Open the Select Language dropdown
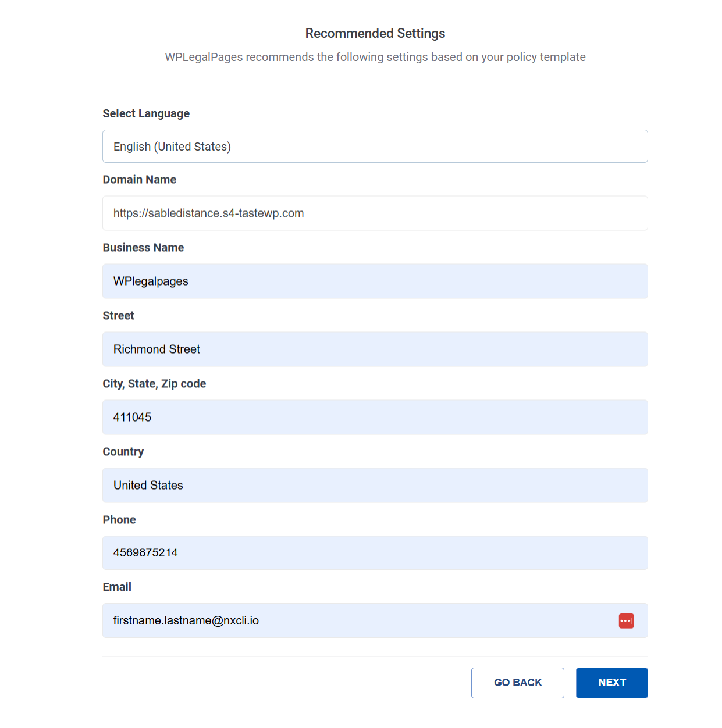 [375, 147]
